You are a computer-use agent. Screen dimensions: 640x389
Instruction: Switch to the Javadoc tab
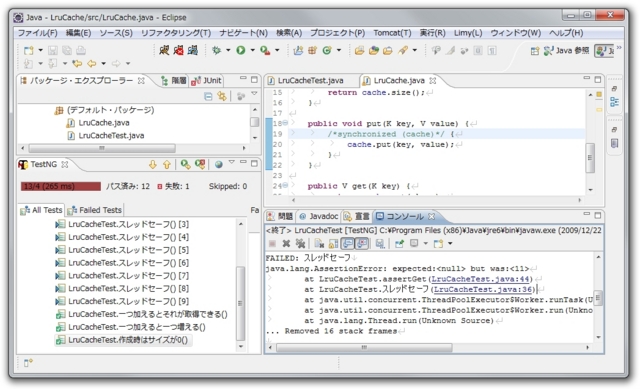pyautogui.click(x=319, y=216)
